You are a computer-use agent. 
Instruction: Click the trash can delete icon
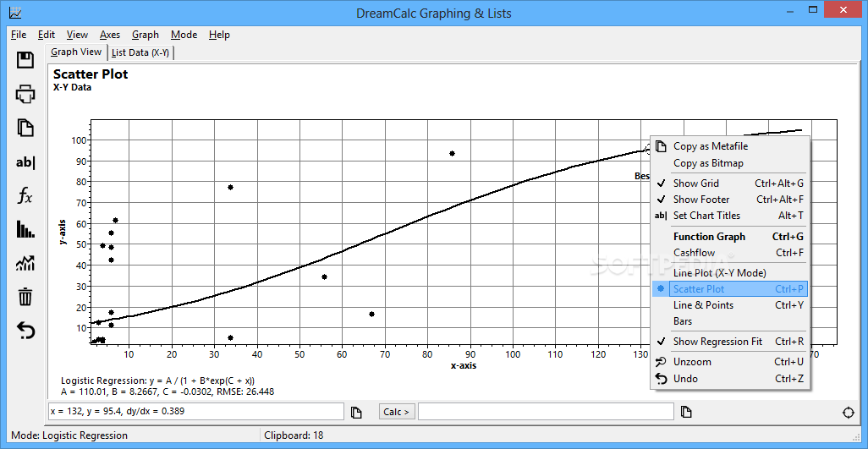pos(25,297)
